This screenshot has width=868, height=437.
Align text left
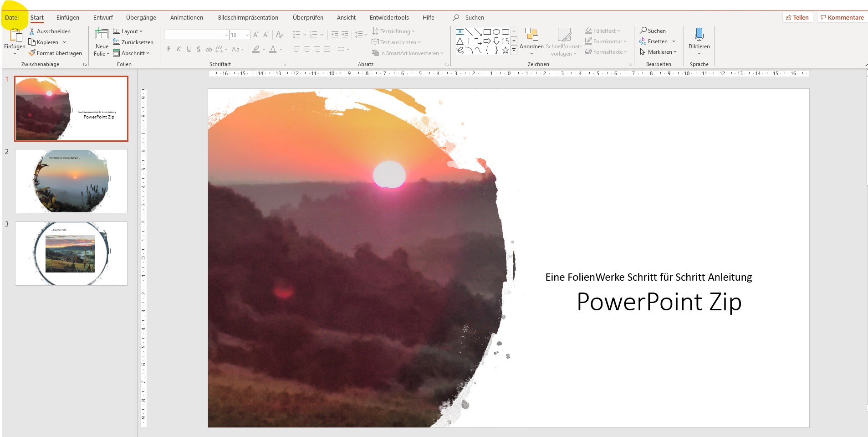[296, 49]
